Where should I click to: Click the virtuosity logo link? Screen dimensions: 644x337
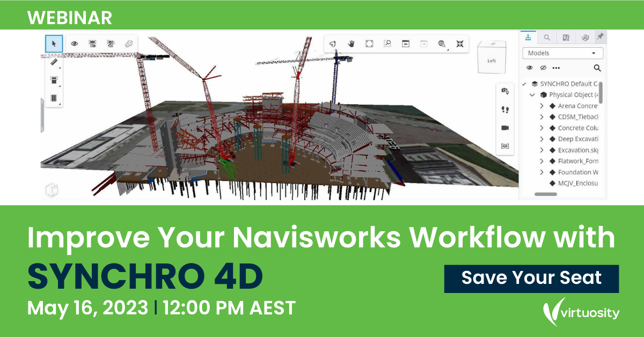(x=582, y=312)
